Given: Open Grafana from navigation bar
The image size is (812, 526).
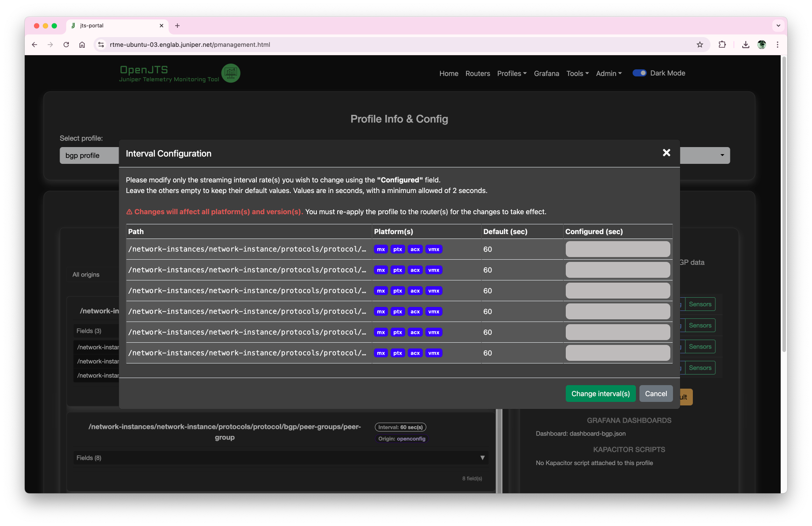Looking at the screenshot, I should 546,74.
